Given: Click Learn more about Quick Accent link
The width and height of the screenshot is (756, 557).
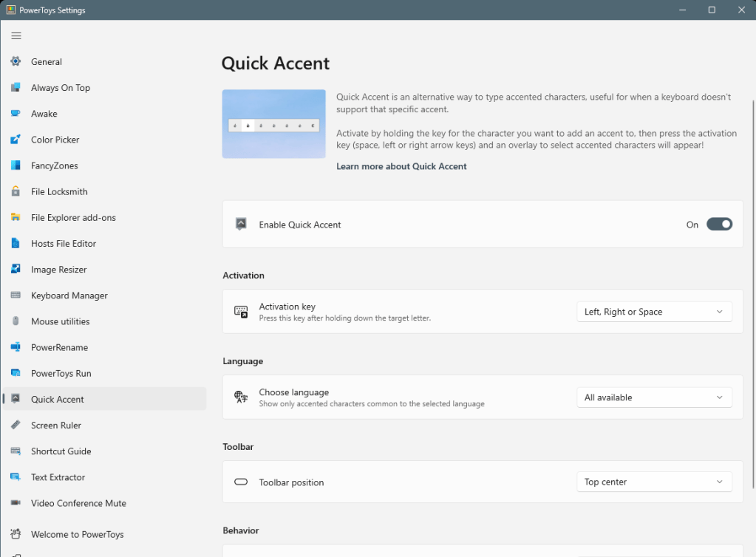Looking at the screenshot, I should 401,166.
